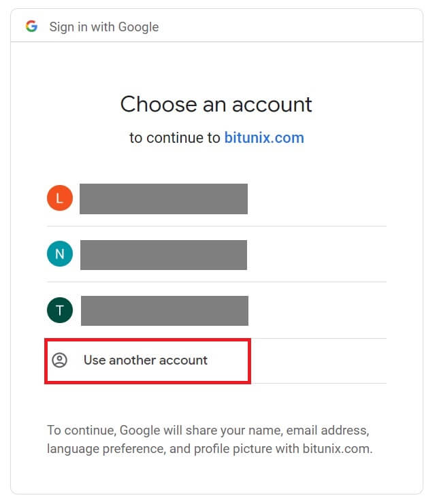Choose the redacted account beside the T avatar
The image size is (439, 504).
click(x=164, y=310)
